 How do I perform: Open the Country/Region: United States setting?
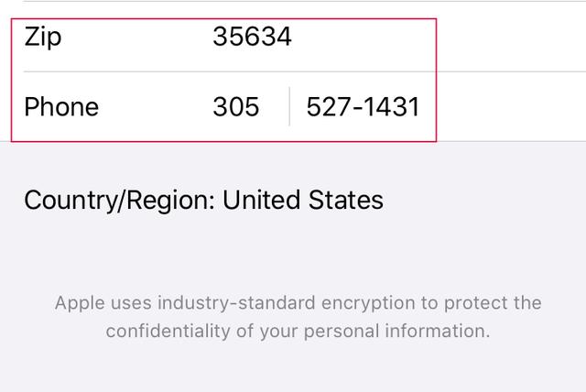coord(203,200)
